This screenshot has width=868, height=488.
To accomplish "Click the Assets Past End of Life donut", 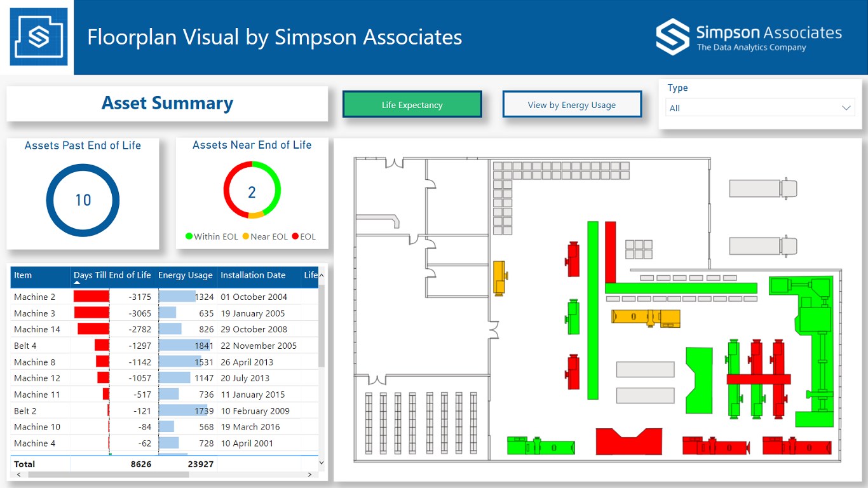I will (x=83, y=200).
